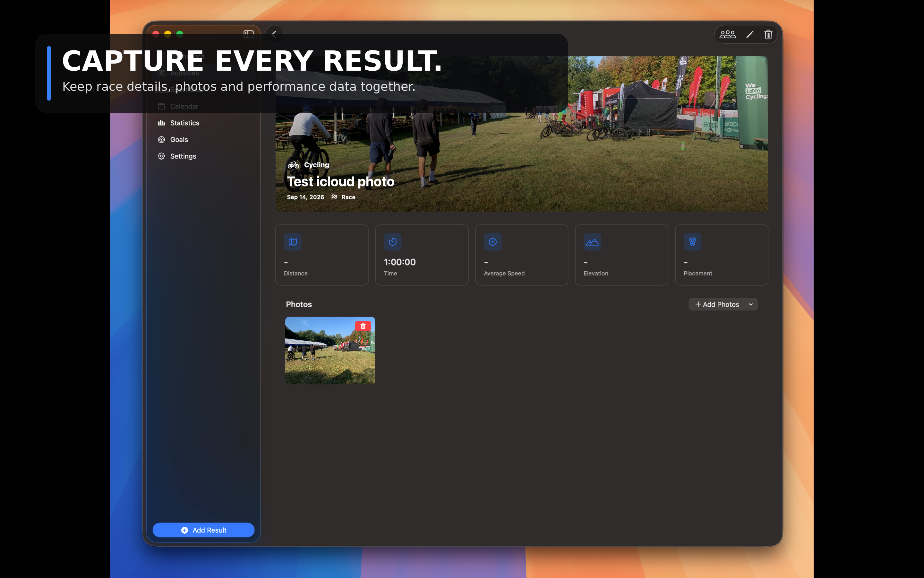Open the share participants people icon
924x578 pixels.
click(x=727, y=35)
